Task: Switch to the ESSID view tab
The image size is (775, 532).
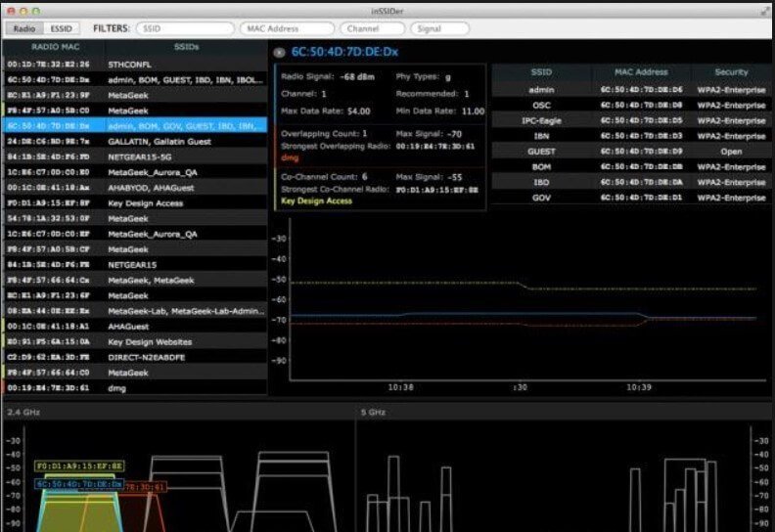Action: [62, 28]
